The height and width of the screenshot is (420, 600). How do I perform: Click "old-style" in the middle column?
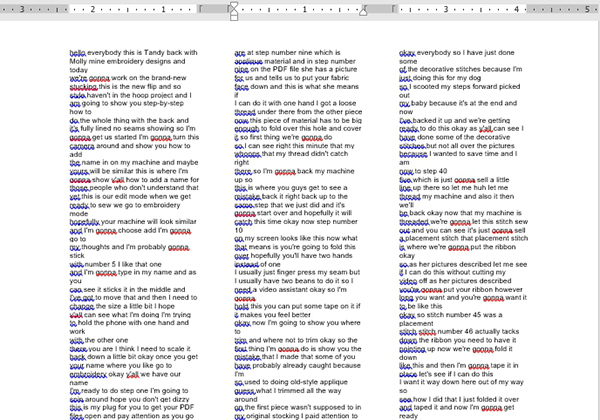(x=308, y=381)
